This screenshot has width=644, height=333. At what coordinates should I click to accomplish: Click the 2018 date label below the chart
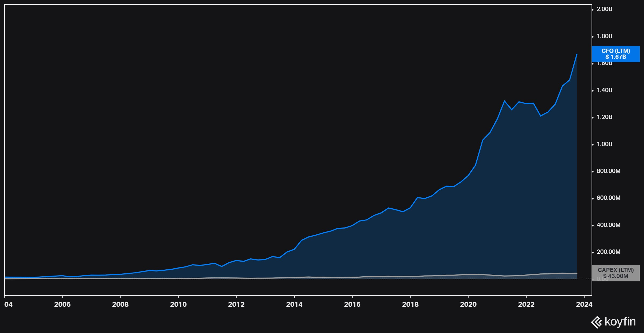[410, 304]
